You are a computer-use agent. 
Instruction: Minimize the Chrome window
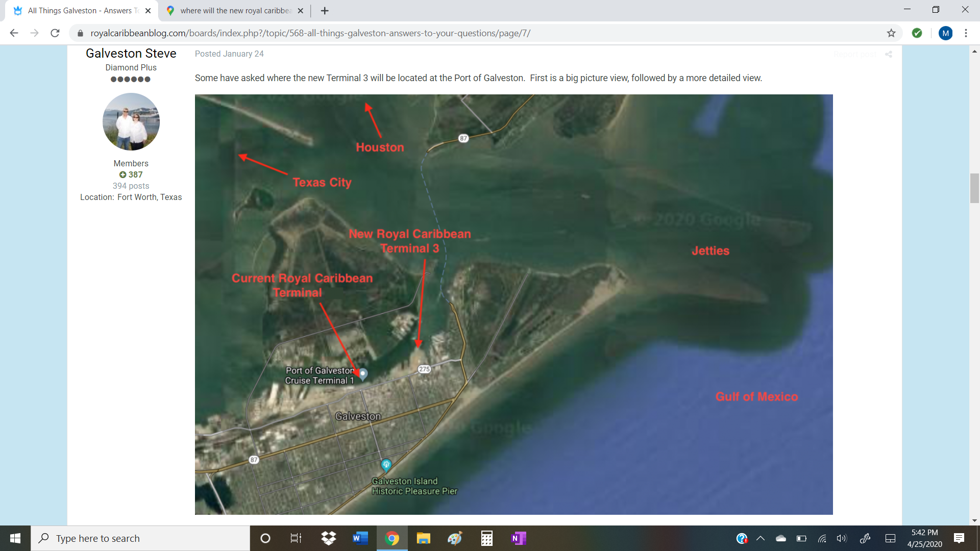[907, 10]
